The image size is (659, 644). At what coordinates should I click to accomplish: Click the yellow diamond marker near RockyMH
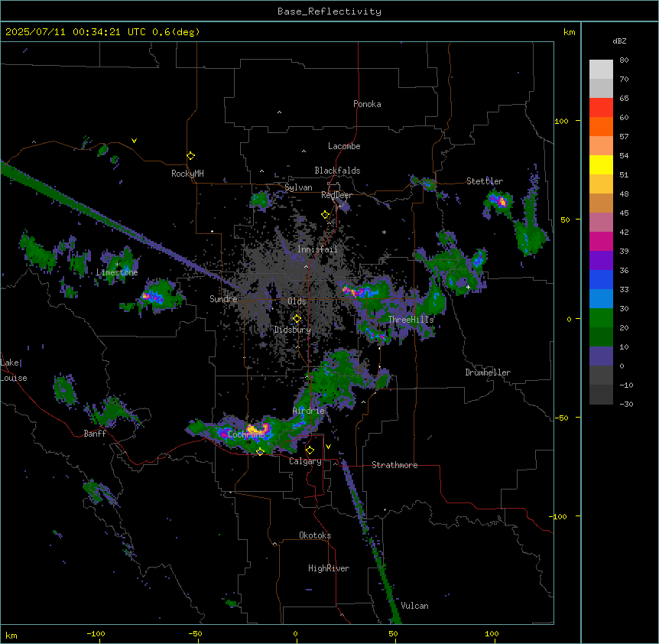[191, 156]
